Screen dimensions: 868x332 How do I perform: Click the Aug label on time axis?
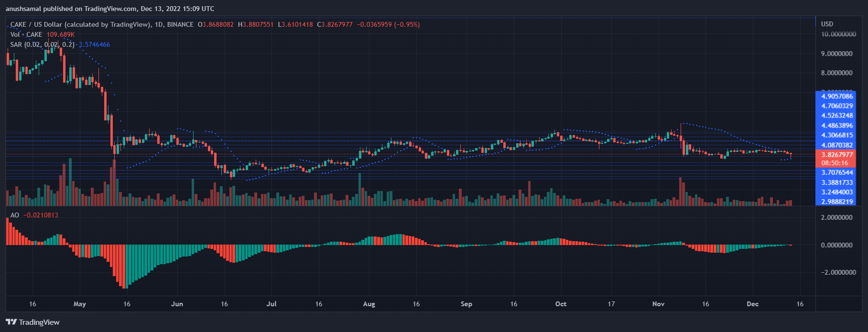coord(369,304)
